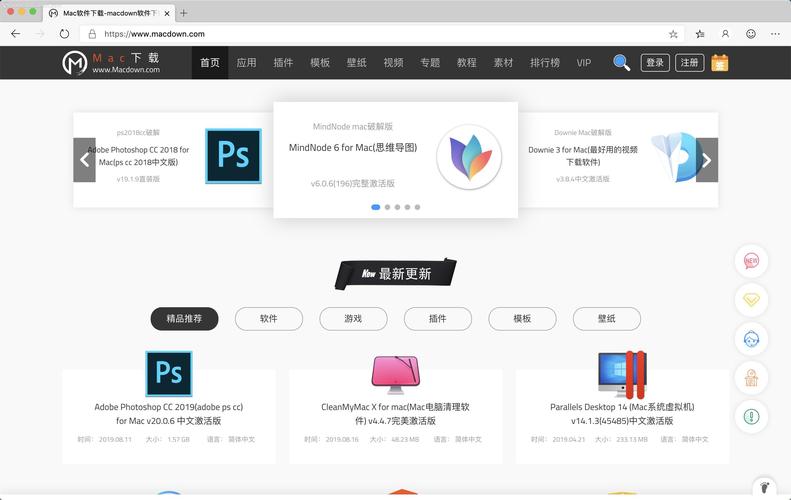Click the MindNode leaf logo
Image resolution: width=791 pixels, height=500 pixels.
coord(469,157)
